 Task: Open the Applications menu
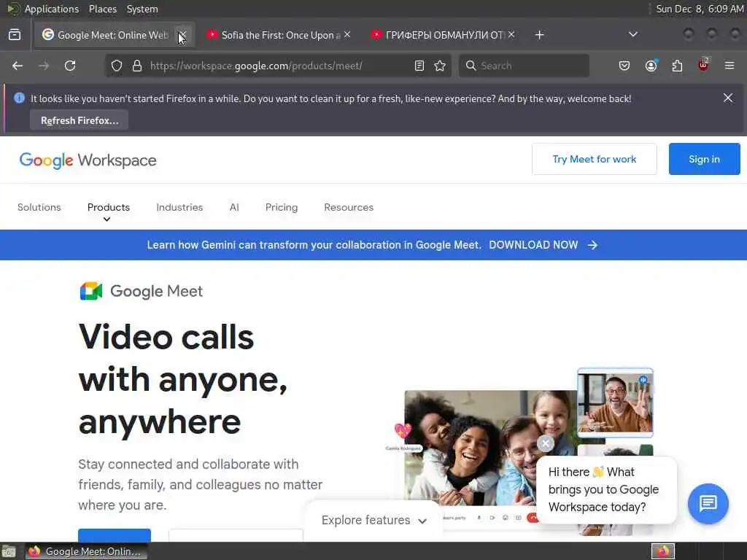(52, 9)
